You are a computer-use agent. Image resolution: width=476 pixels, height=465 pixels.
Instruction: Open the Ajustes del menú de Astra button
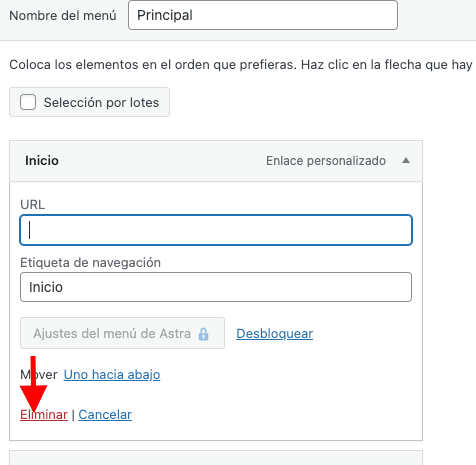coord(122,333)
